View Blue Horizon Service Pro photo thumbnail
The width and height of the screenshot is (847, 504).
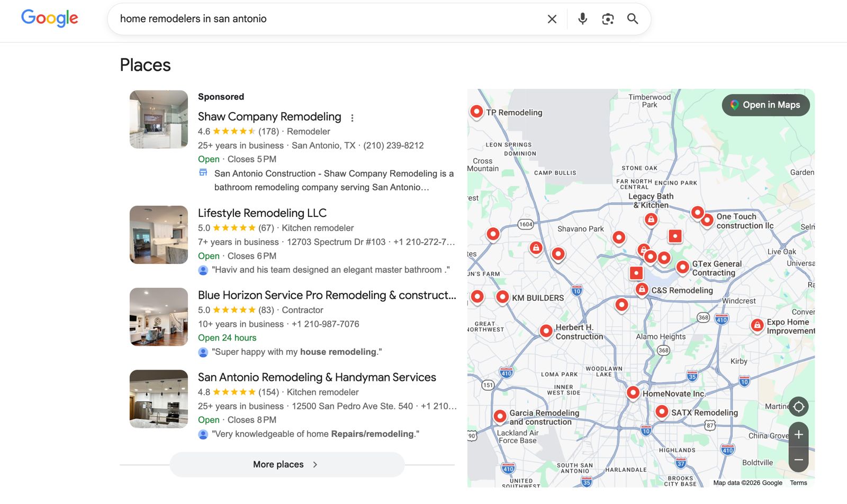159,317
